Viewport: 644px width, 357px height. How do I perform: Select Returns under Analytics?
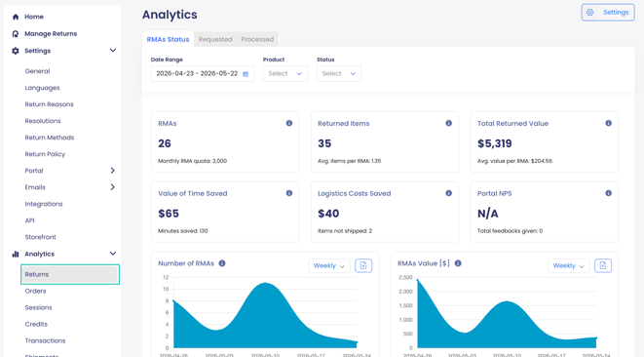[70, 274]
